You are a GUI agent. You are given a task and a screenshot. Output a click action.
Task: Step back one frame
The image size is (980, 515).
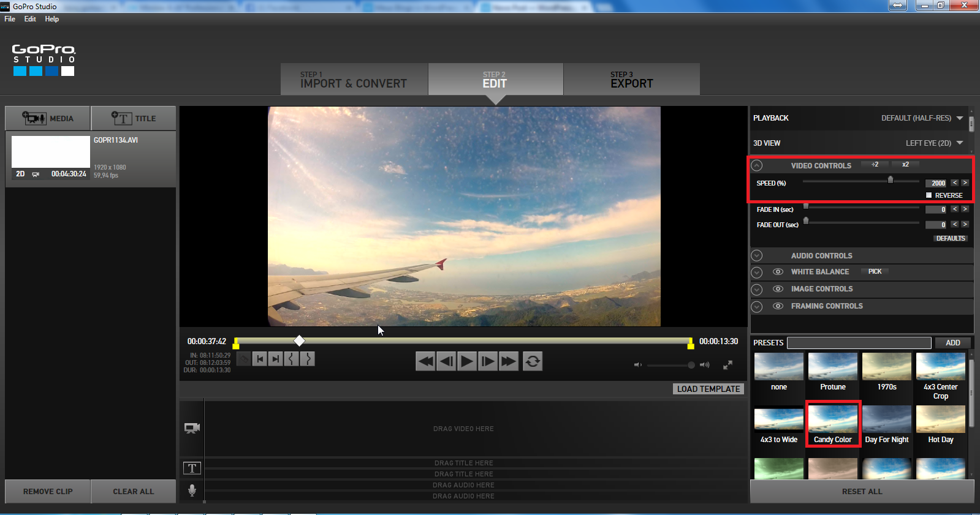coord(446,361)
